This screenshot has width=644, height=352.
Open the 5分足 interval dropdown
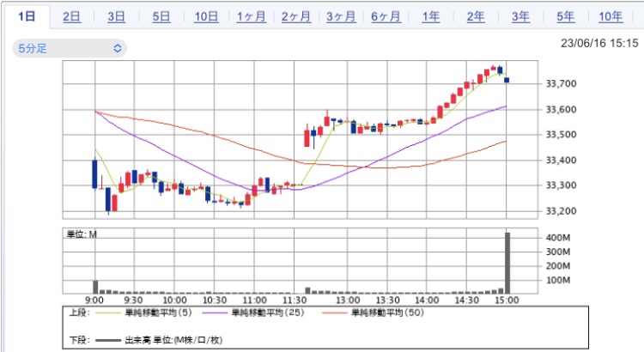(70, 48)
